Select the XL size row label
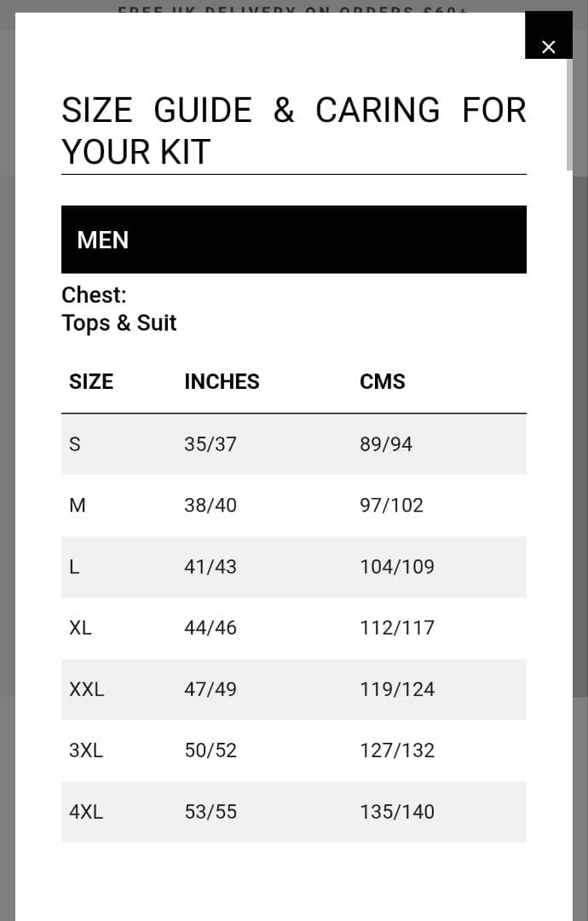This screenshot has height=921, width=588. pyautogui.click(x=80, y=628)
